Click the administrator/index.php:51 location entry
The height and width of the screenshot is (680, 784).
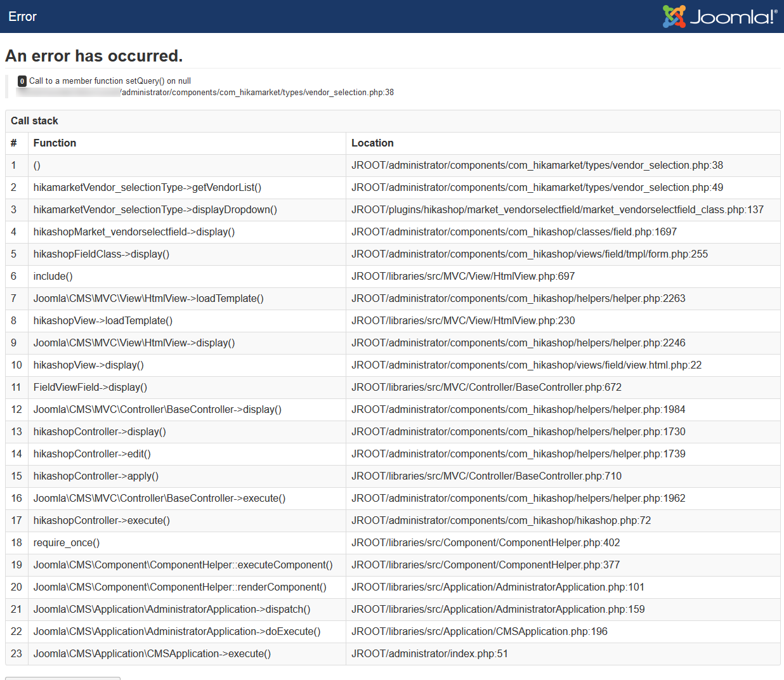(429, 654)
